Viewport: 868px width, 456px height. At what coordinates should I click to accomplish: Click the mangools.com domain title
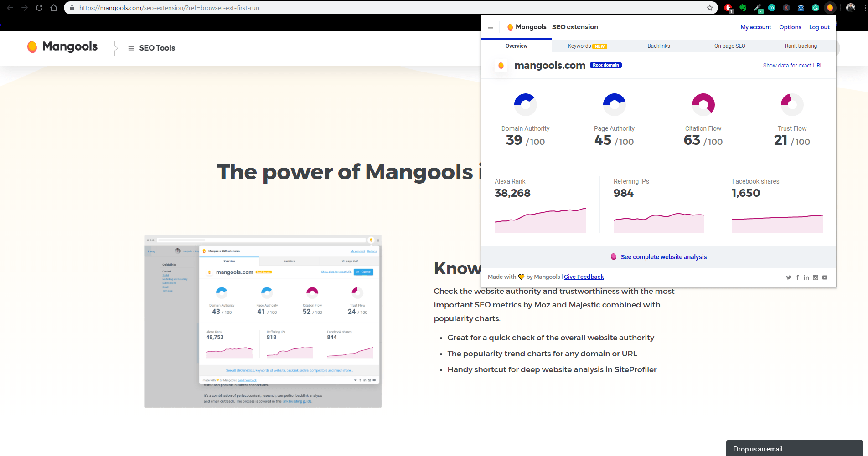point(550,65)
